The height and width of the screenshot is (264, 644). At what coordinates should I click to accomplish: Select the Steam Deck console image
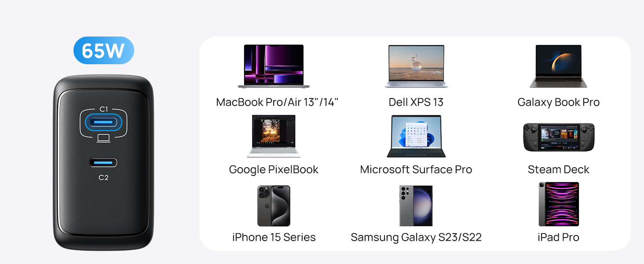pos(559,137)
